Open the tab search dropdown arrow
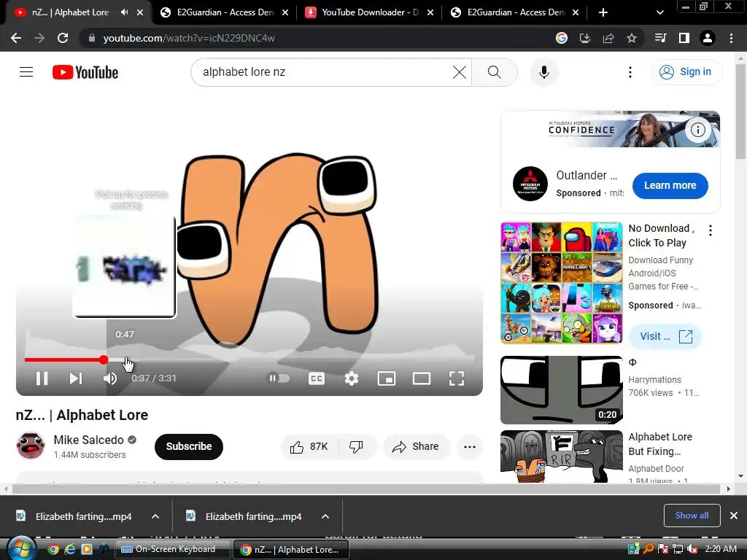Screen dimensions: 747x560 659,13
